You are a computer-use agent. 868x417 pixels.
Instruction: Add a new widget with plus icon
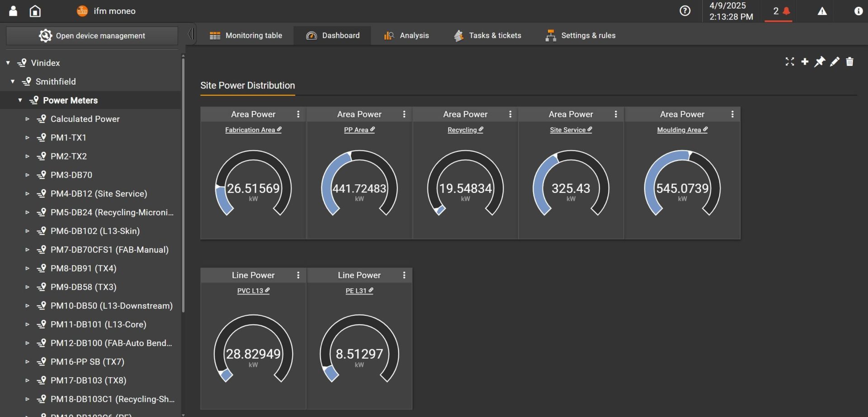(805, 62)
